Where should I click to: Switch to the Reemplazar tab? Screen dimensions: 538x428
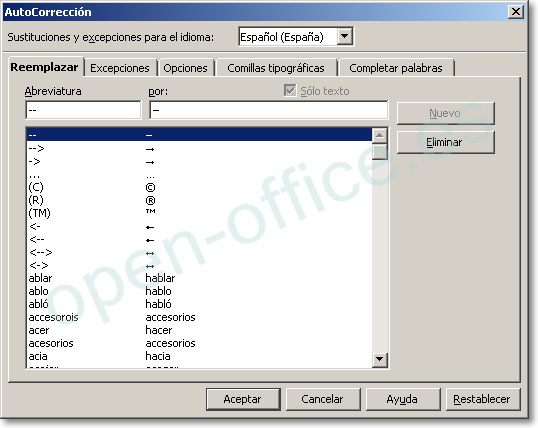pos(45,67)
